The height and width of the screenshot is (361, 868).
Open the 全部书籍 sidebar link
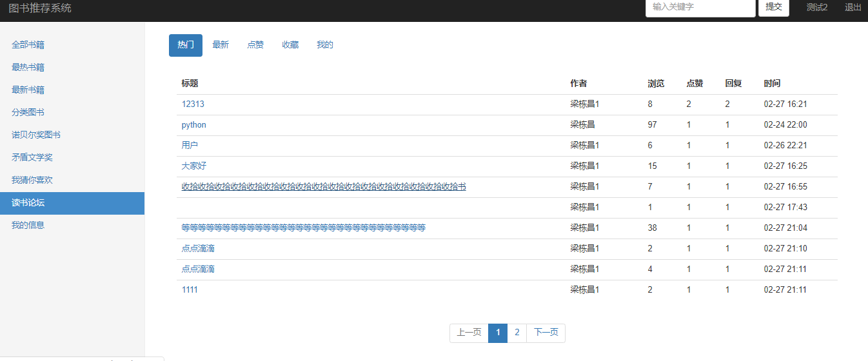(28, 44)
